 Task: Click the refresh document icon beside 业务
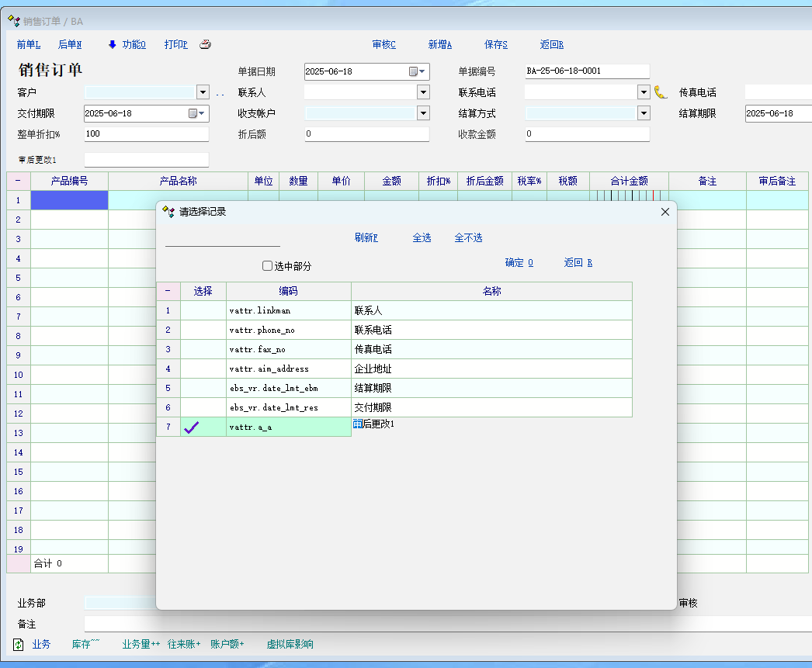point(19,644)
